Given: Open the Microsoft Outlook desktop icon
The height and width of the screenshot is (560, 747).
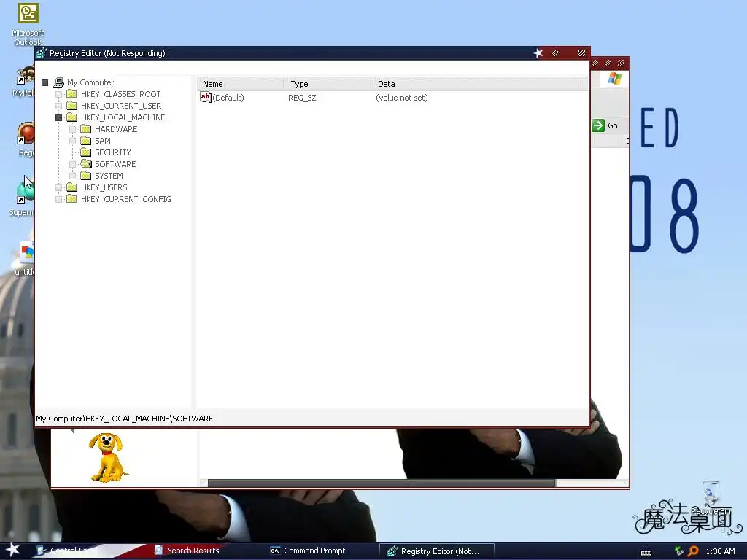Looking at the screenshot, I should click(x=28, y=24).
